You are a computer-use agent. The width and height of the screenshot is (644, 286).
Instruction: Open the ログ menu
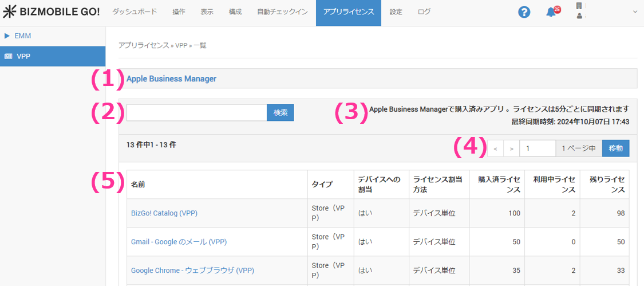coord(424,12)
